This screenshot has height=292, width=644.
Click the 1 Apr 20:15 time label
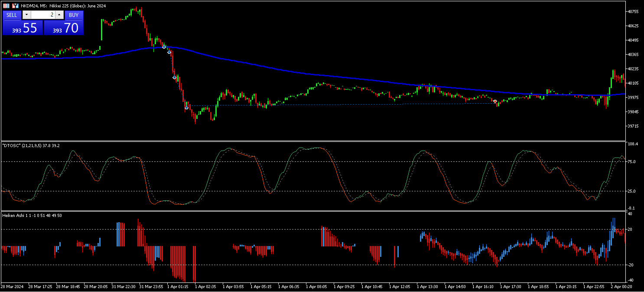(x=566, y=287)
